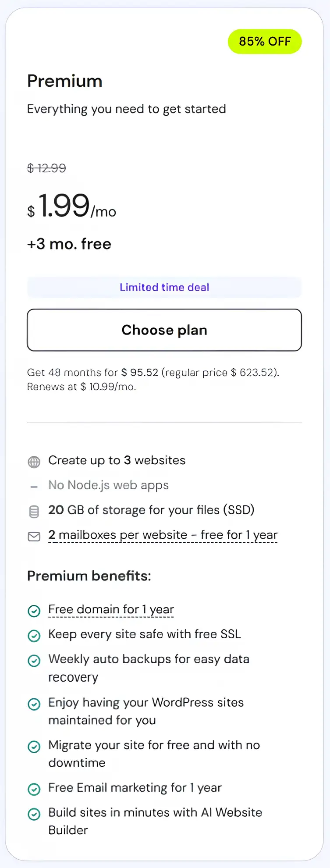Click the globe icon beside websites
Viewport: 330px width, 868px height.
34,462
